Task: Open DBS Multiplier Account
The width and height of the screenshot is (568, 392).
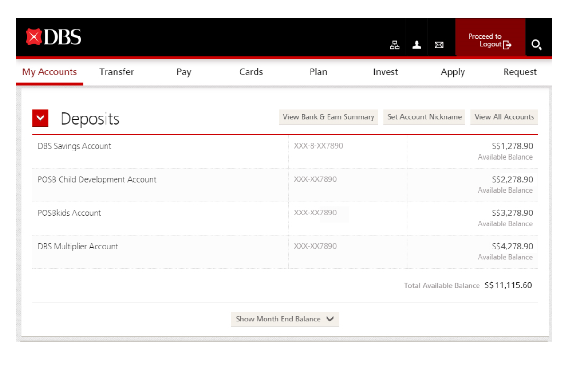Action: click(x=78, y=246)
